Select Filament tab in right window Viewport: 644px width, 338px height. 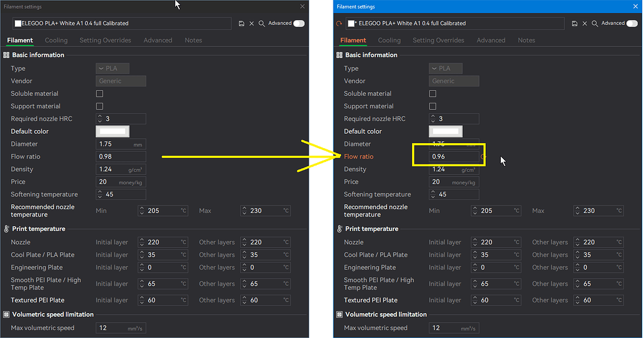tap(353, 40)
